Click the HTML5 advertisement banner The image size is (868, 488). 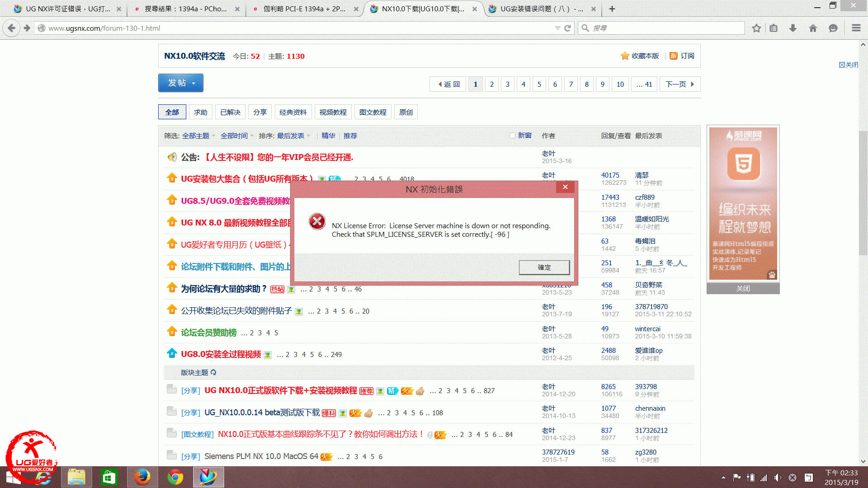(743, 203)
